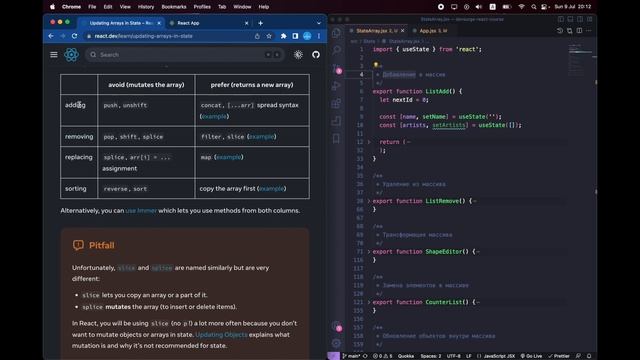This screenshot has width=640, height=360.
Task: Expand the folded ListRemove function
Action: click(x=369, y=201)
